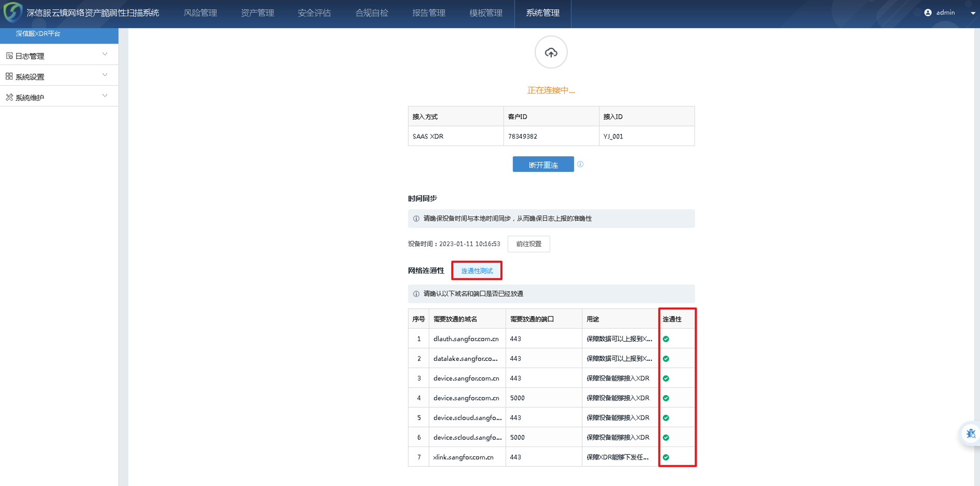Click xlink.sangfor.com.cn domain cell
The width and height of the screenshot is (980, 486).
pos(467,457)
